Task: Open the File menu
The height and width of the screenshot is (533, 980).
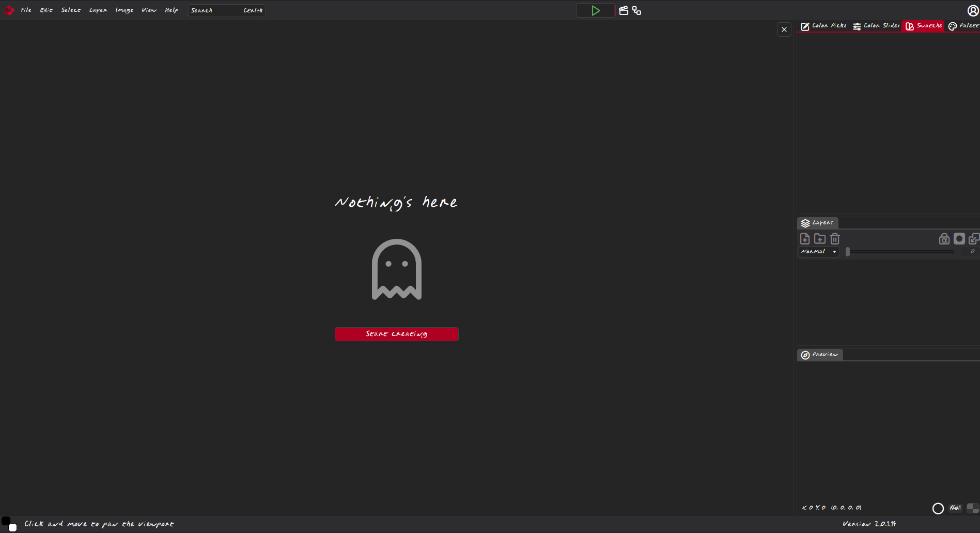Action: coord(26,10)
